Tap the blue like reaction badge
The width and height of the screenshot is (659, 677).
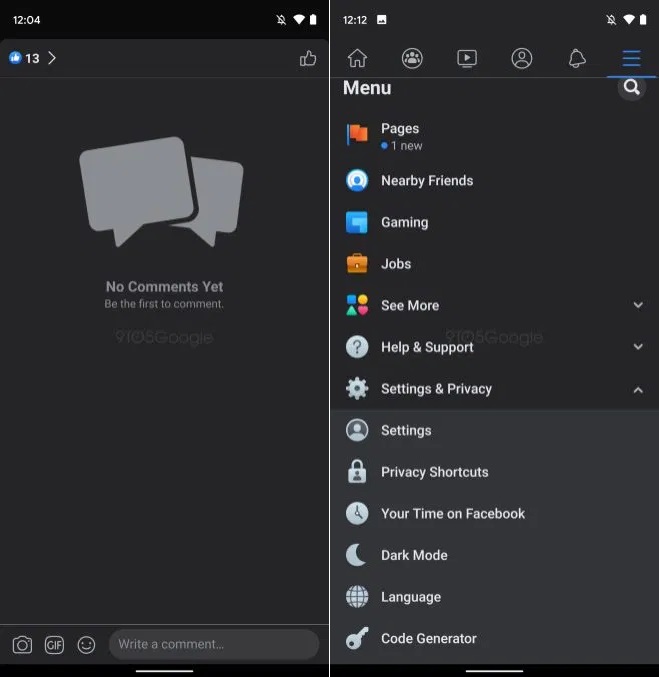point(15,58)
